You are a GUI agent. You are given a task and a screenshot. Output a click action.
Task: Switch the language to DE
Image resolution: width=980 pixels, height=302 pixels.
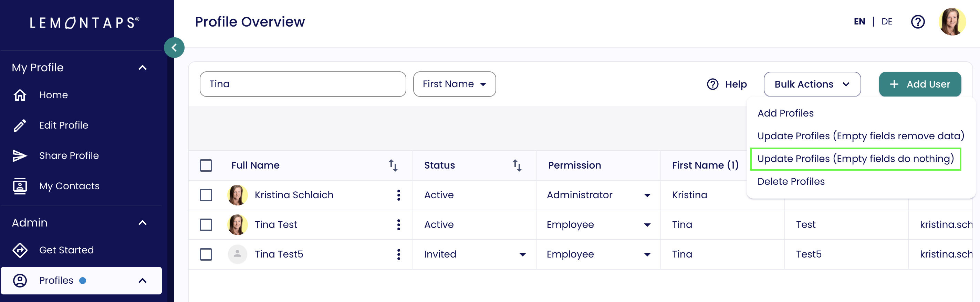tap(886, 22)
